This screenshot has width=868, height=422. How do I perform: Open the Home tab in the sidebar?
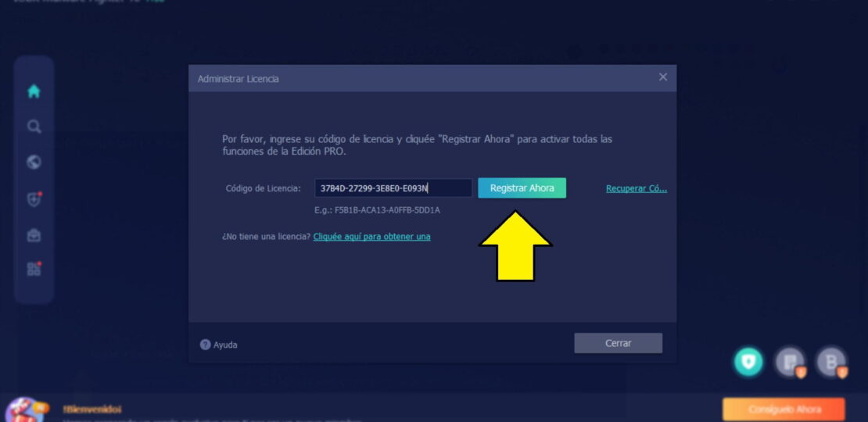point(34,91)
